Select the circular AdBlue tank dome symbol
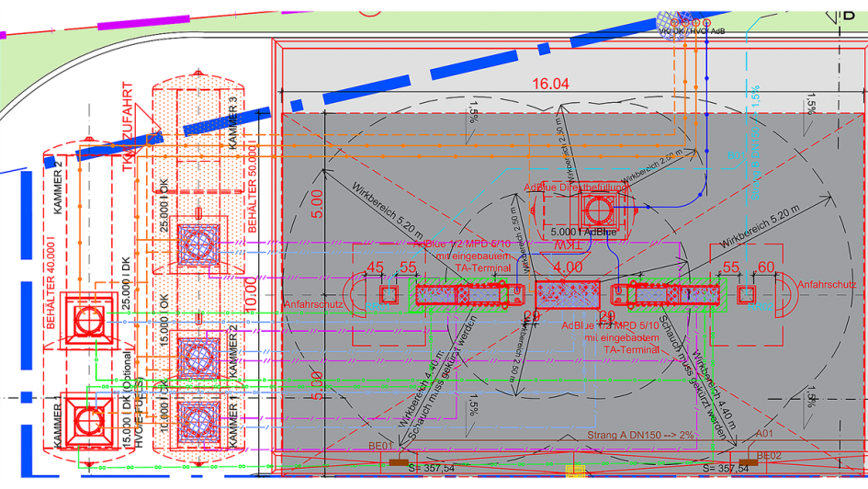Viewport: 868px width, 489px height. (599, 211)
